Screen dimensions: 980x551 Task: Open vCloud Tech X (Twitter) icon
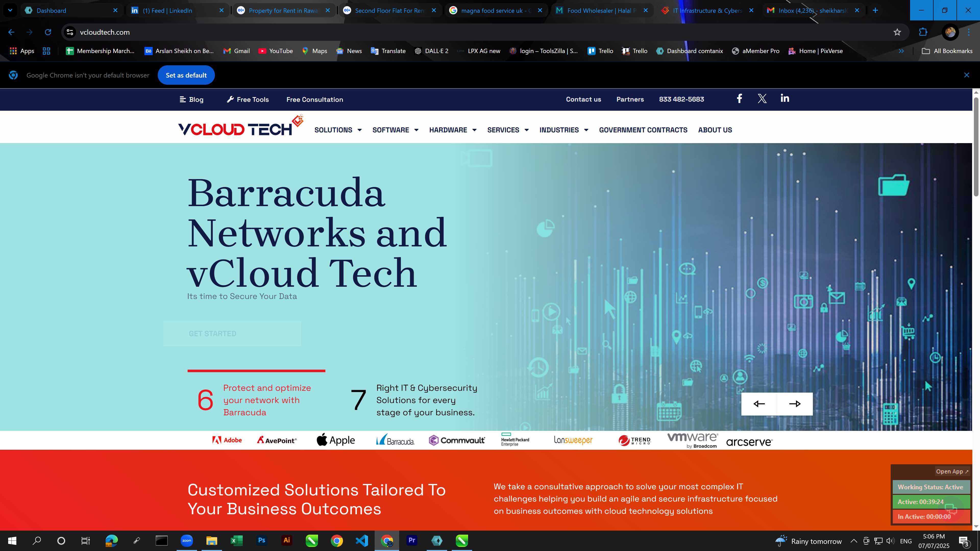click(x=762, y=99)
